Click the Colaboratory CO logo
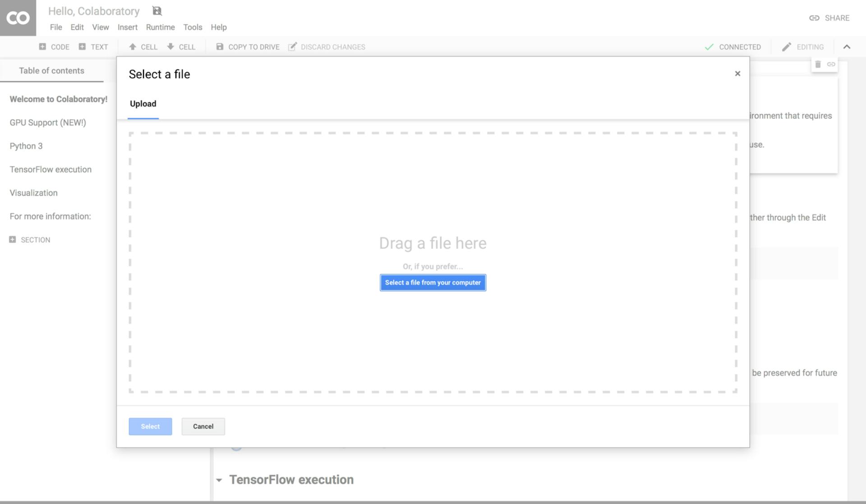 18,18
